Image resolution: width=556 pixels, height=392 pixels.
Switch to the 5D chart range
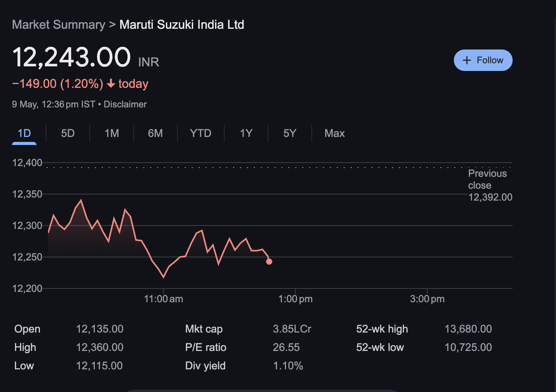pyautogui.click(x=68, y=133)
